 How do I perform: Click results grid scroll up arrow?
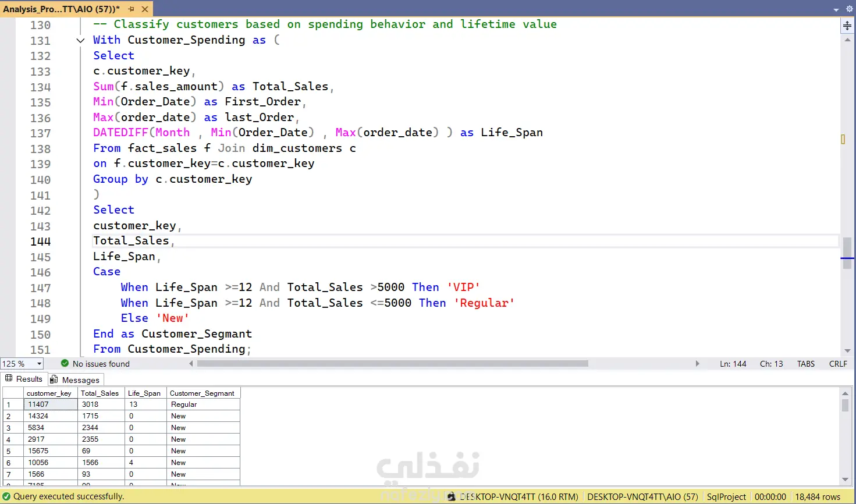845,393
